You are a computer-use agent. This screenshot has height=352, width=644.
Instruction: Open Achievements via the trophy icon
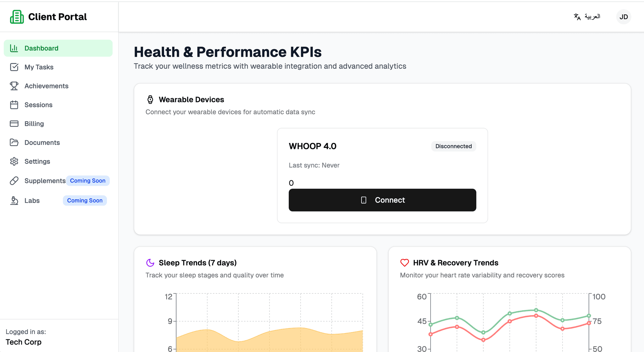pyautogui.click(x=14, y=86)
